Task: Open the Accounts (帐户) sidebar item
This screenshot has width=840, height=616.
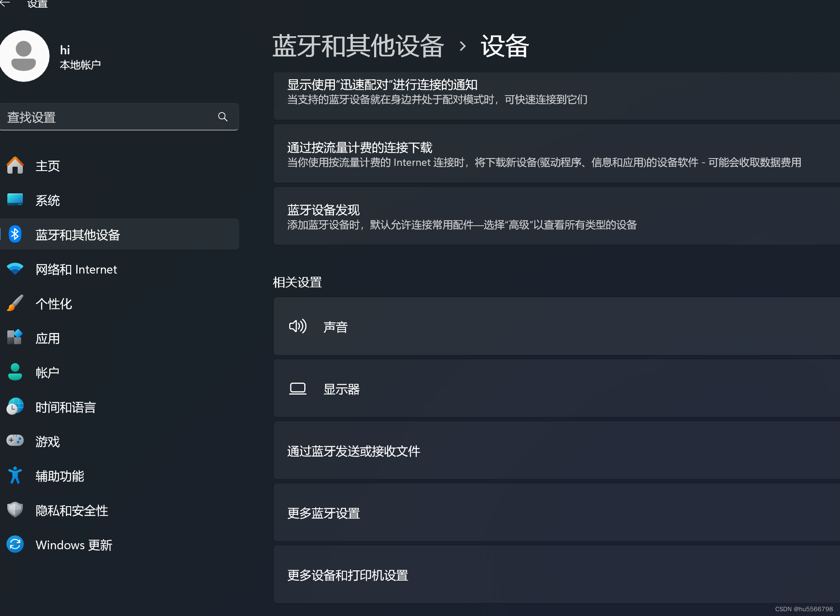Action: 47,373
